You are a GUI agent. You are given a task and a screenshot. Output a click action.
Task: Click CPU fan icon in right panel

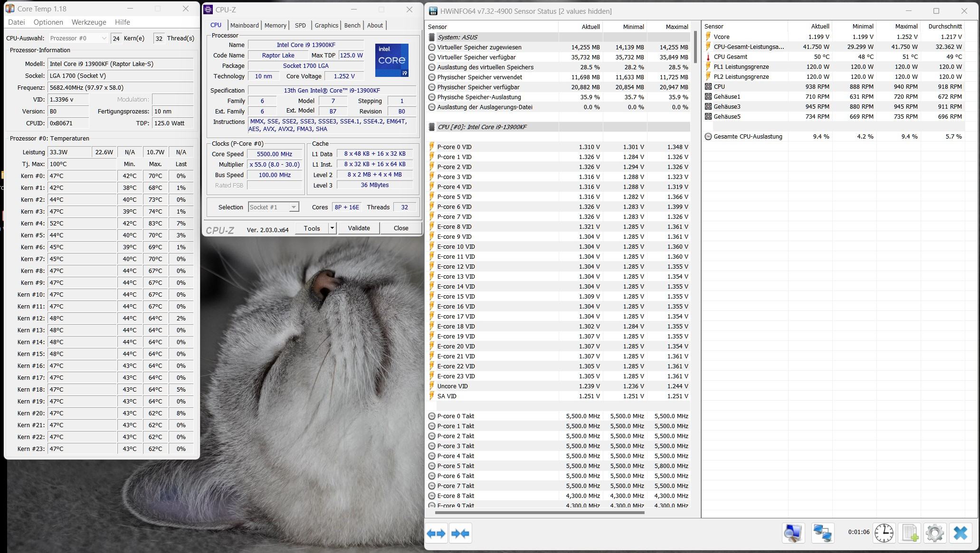708,86
